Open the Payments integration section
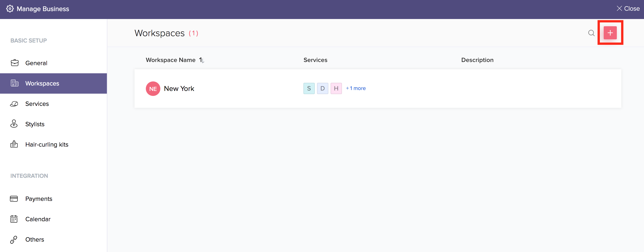 coord(39,199)
